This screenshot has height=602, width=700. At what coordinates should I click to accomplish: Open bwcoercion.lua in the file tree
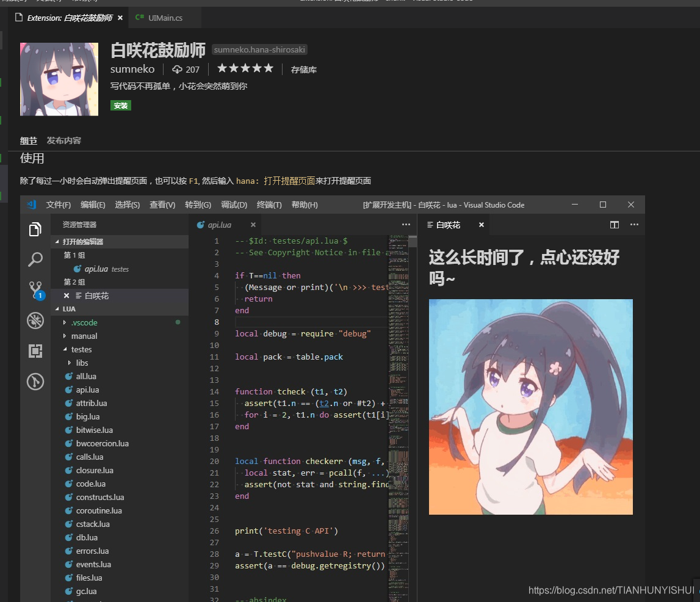(x=120, y=443)
